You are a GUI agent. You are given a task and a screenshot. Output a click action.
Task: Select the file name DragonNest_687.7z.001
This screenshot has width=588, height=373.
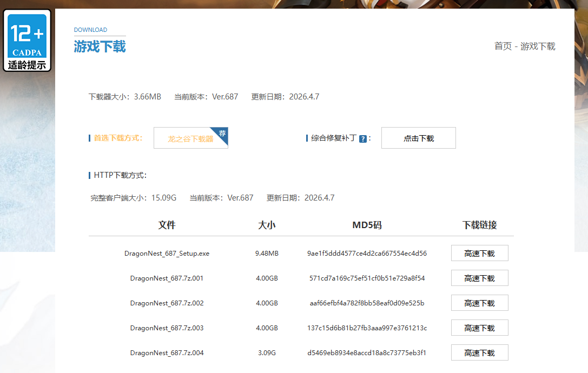(167, 278)
